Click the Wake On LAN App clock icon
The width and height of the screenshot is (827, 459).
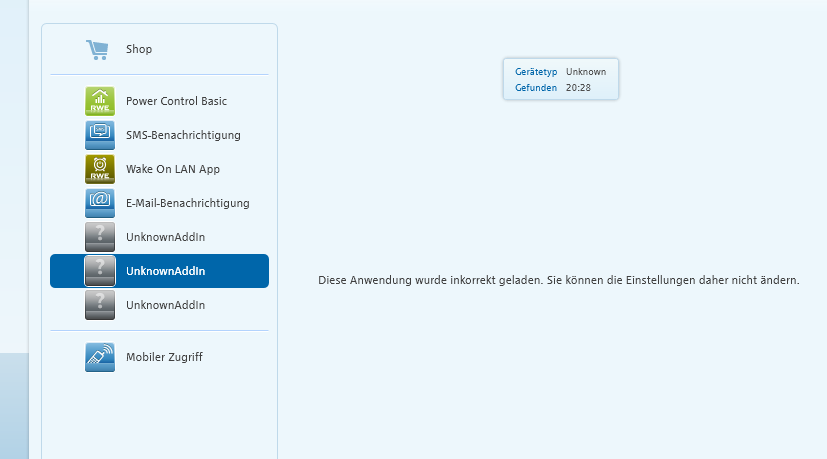click(100, 169)
